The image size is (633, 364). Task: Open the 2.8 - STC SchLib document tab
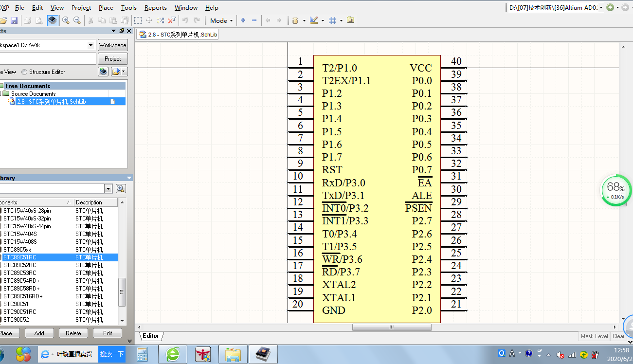tap(178, 34)
